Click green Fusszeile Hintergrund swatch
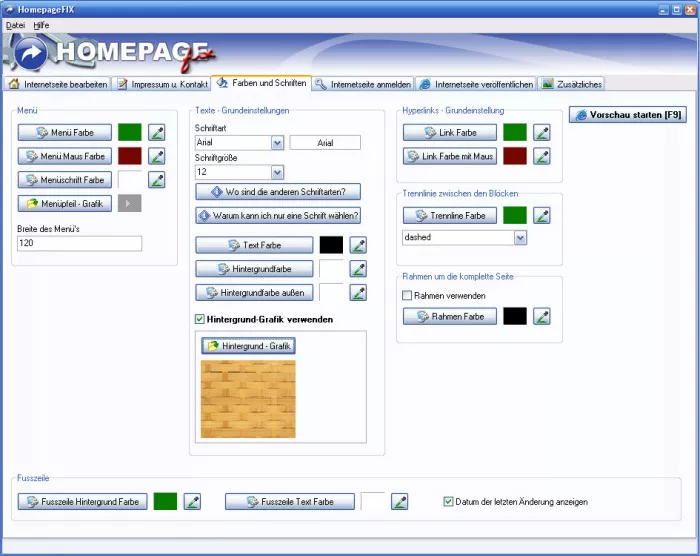 point(165,502)
